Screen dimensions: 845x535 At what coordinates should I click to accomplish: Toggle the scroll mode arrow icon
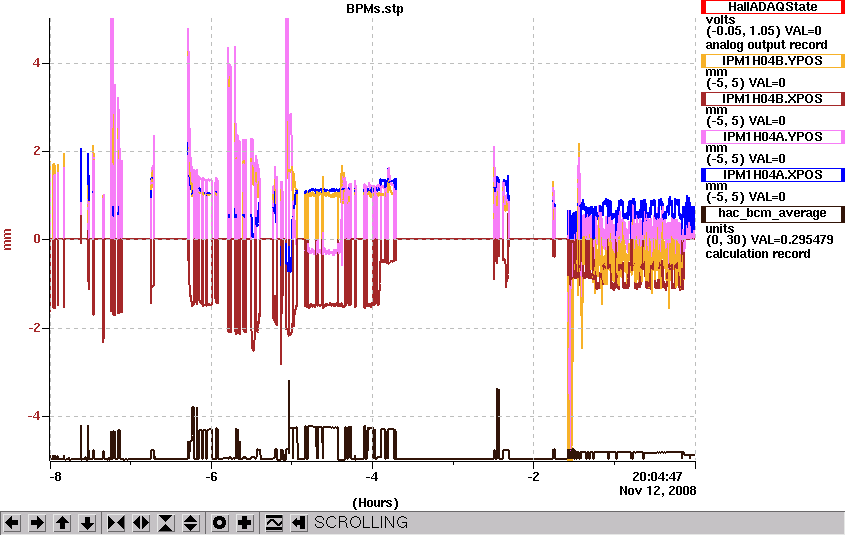(299, 523)
